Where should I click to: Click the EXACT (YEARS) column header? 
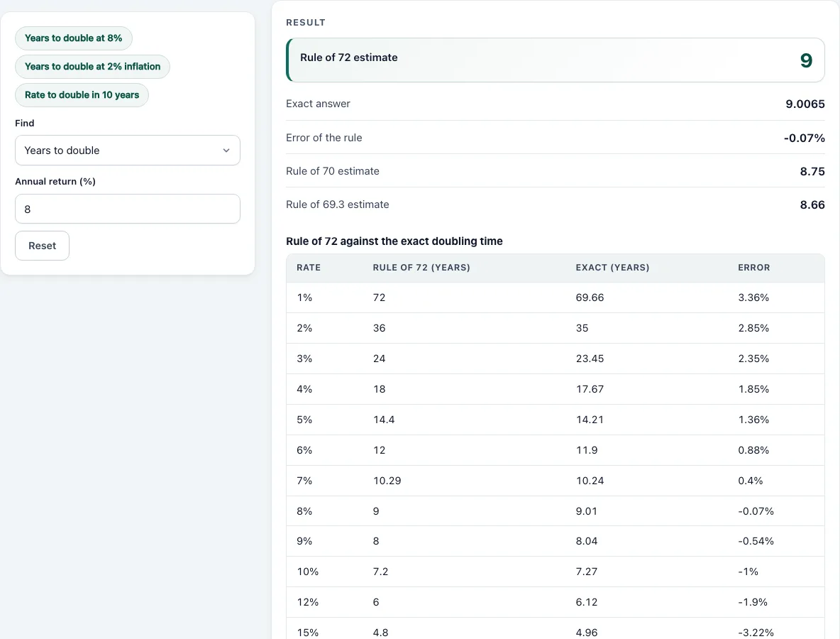point(612,268)
